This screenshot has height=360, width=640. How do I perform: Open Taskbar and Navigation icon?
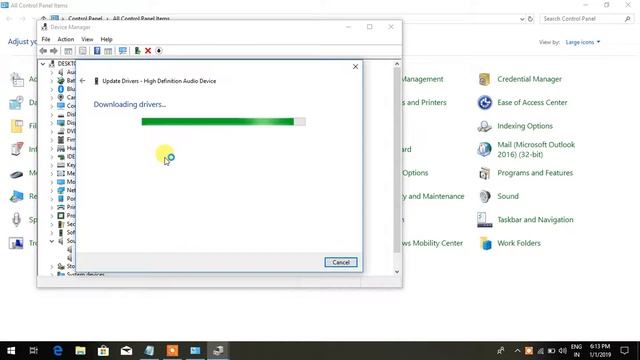pos(484,220)
